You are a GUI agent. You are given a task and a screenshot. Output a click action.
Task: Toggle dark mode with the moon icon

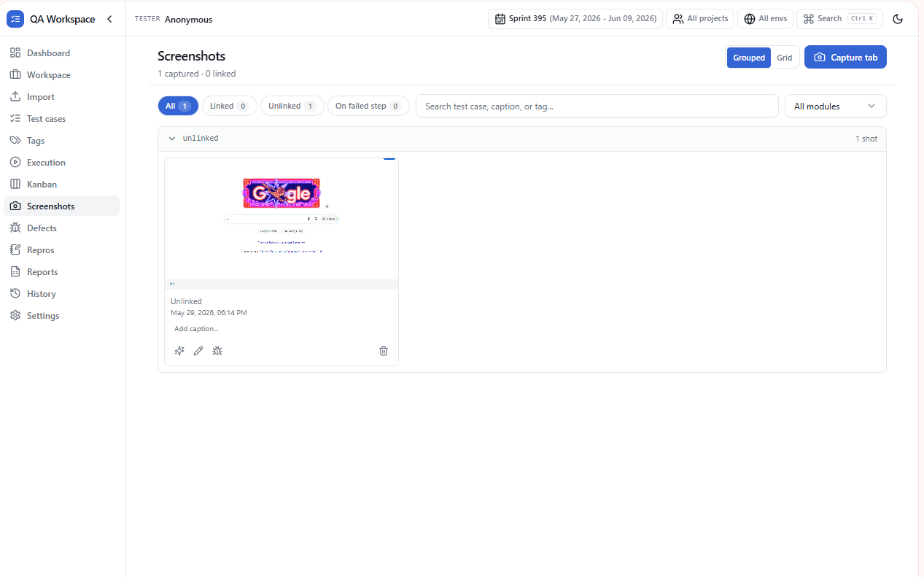coord(898,19)
